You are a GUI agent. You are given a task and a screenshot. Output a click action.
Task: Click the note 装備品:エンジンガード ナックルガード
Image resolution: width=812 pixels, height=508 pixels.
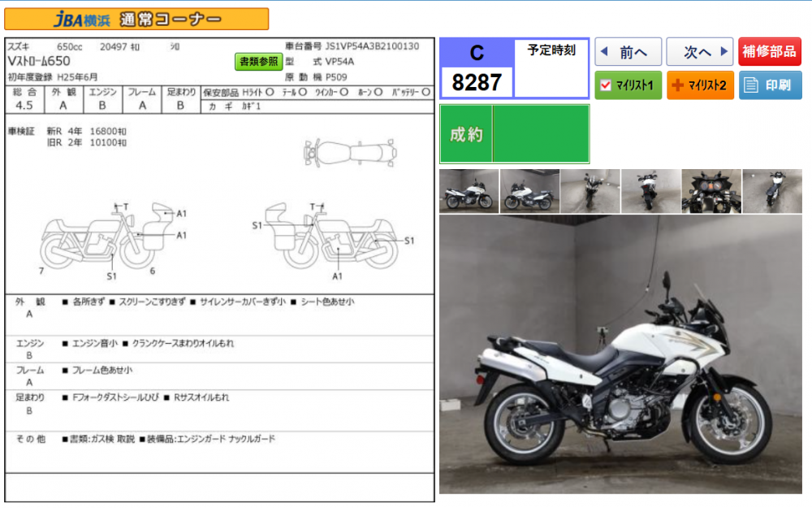click(211, 439)
